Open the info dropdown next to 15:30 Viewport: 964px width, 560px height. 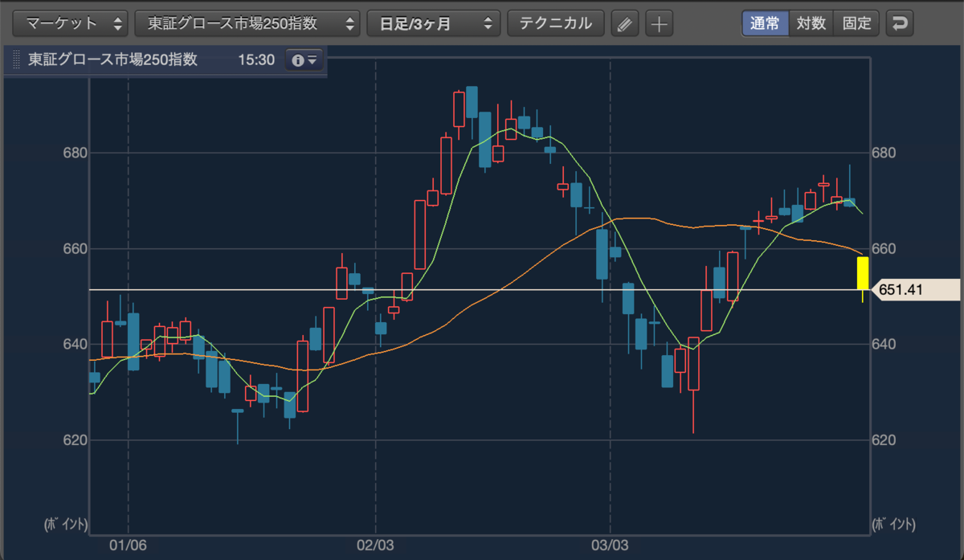(304, 60)
